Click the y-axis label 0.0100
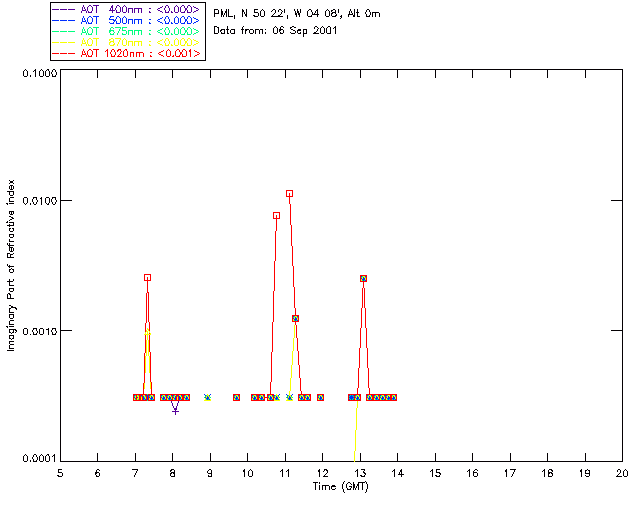Screen dimensions: 640x512 click(40, 201)
